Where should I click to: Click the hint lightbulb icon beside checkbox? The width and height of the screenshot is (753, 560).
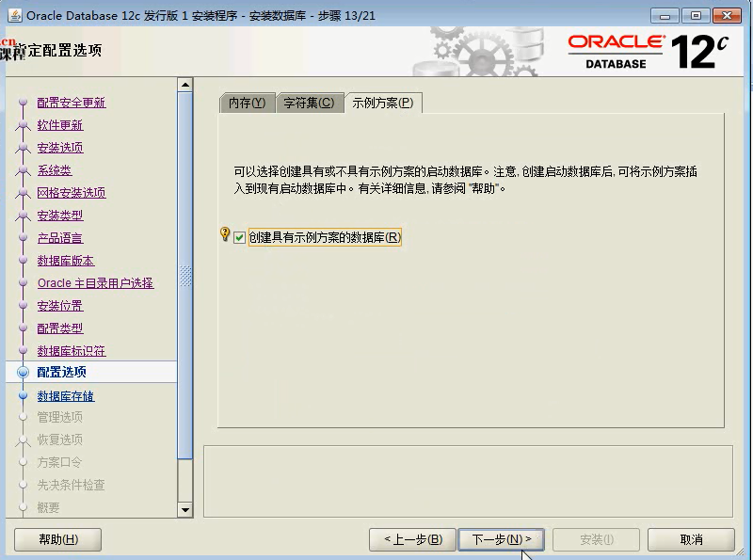(225, 234)
